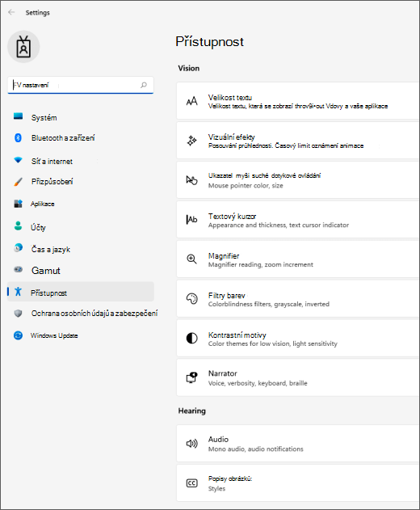420x510 pixels.
Task: Click the Systém monitor icon
Action: click(x=19, y=116)
